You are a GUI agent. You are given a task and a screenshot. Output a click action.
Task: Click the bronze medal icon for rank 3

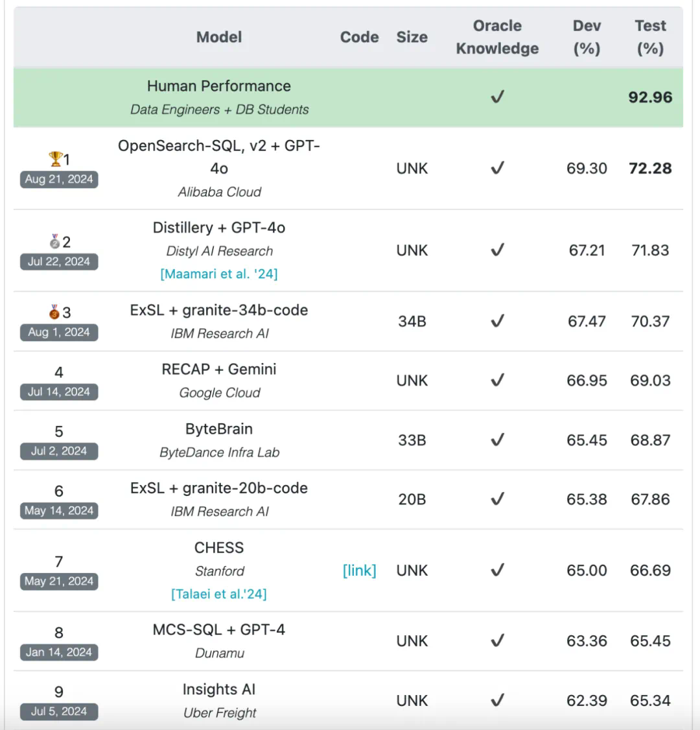[x=54, y=312]
